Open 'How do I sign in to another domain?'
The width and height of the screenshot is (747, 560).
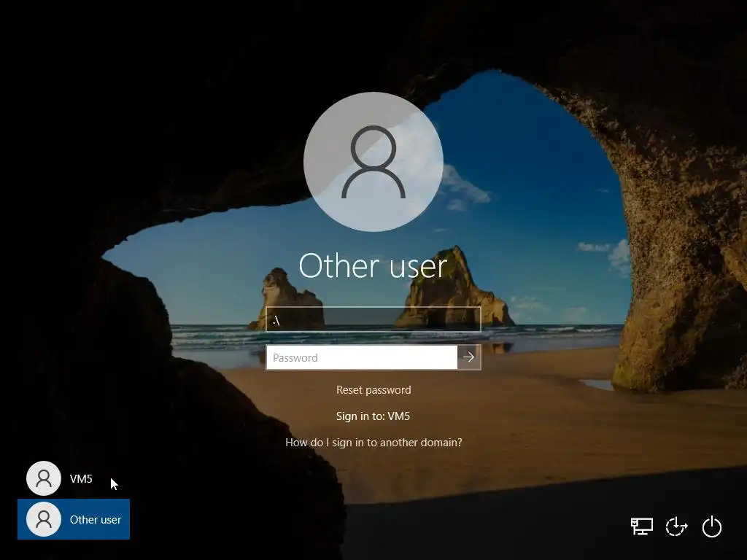pyautogui.click(x=373, y=443)
